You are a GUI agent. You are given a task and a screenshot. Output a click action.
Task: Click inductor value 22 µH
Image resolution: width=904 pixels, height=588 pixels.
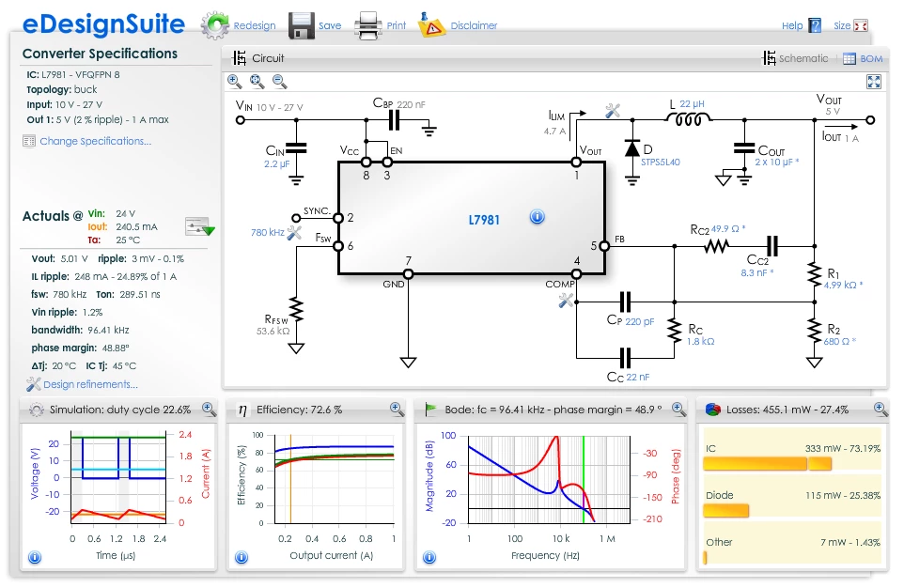tap(692, 103)
